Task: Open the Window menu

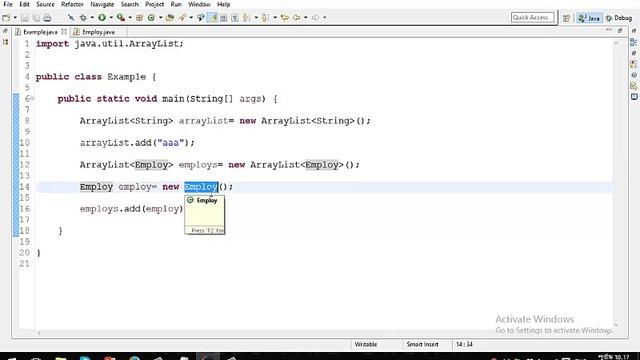Action: coord(199,4)
